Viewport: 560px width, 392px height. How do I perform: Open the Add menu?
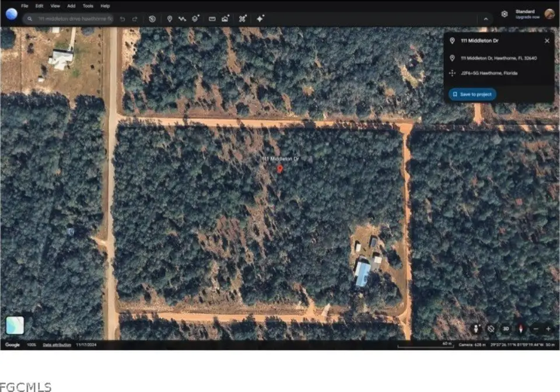point(71,6)
